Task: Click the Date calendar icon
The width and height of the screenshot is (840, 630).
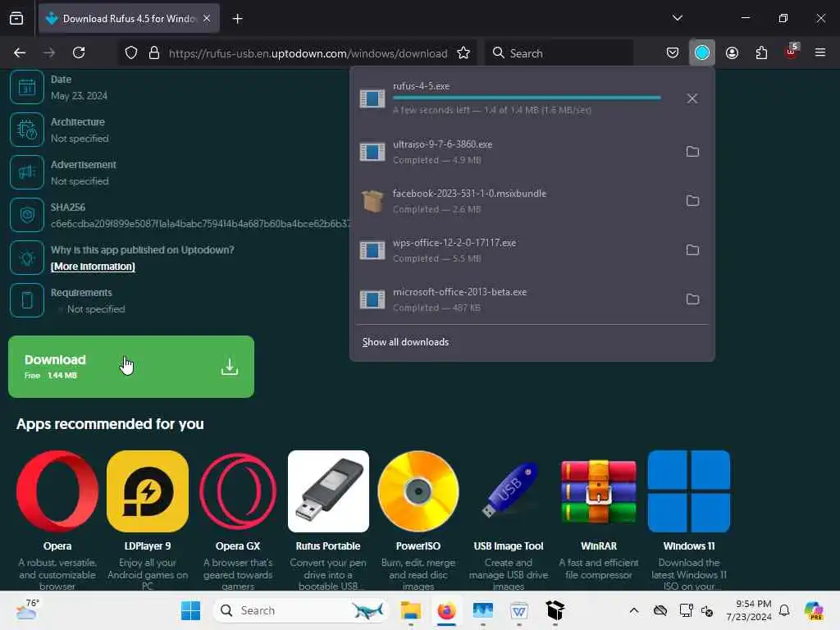Action: pyautogui.click(x=27, y=87)
